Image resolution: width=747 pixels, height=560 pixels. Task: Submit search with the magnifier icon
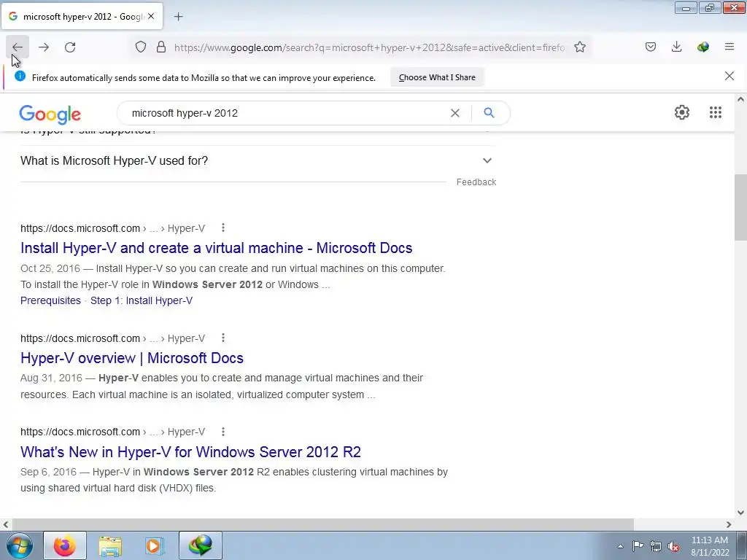pos(489,113)
